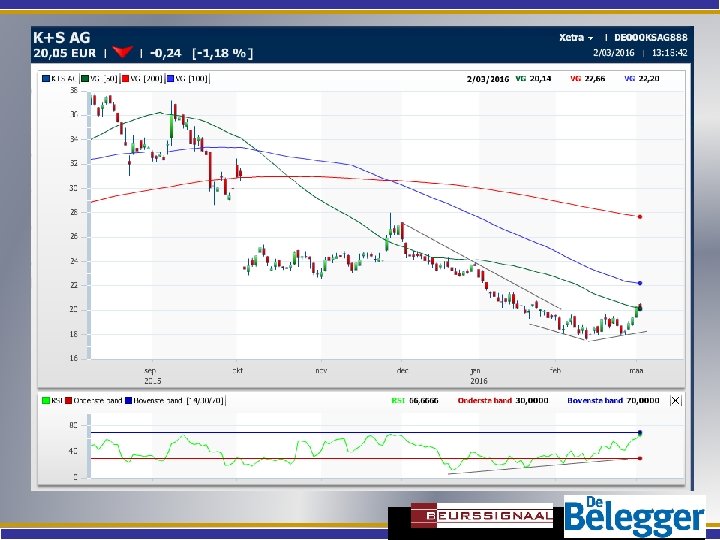Click the RSI 66,6666 readout
The width and height of the screenshot is (720, 540).
click(x=415, y=400)
